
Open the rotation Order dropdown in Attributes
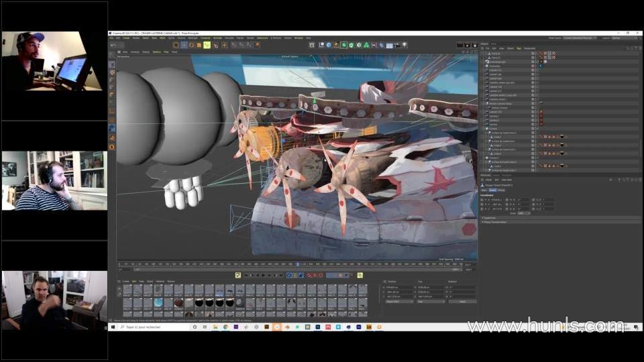tap(524, 213)
